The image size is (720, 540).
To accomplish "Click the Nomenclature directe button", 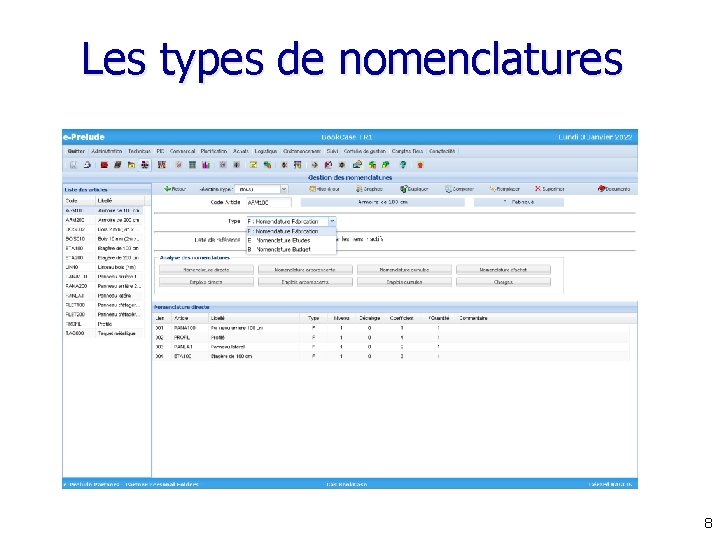I will [206, 270].
